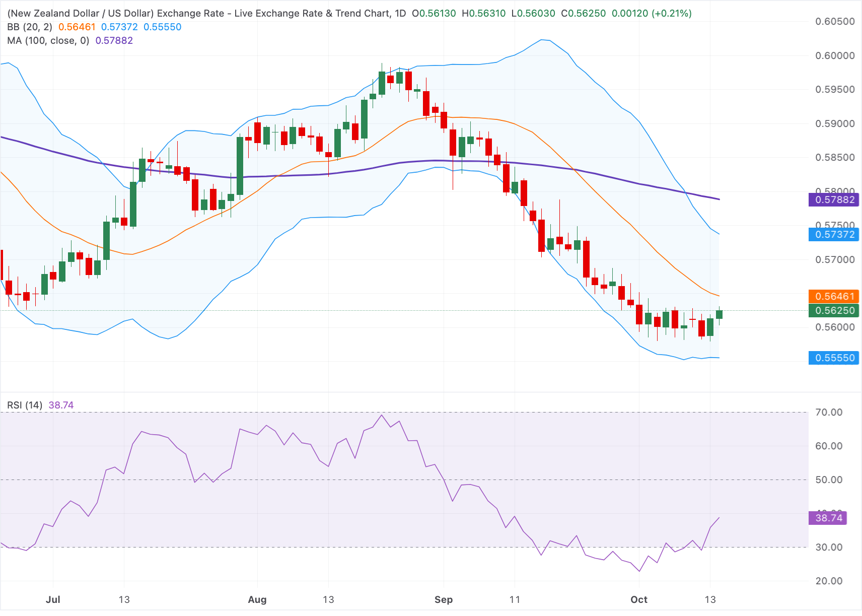Click the 60.00 RSI axis label
This screenshot has width=862, height=616.
pos(829,446)
